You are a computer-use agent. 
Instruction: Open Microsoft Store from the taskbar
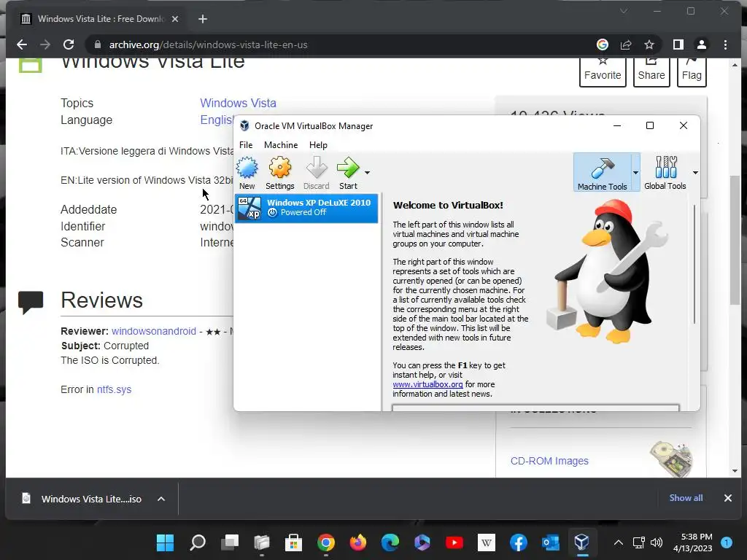[x=293, y=542]
